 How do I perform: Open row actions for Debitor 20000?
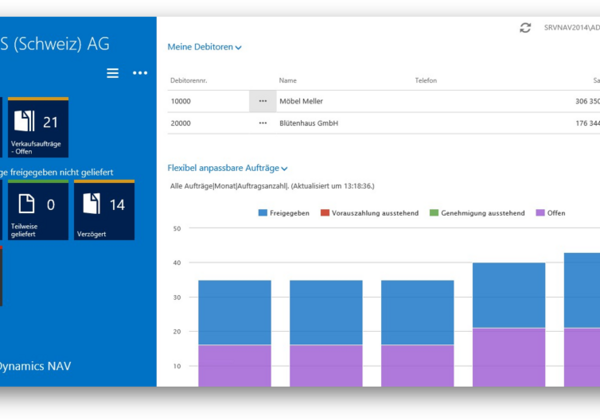tap(262, 123)
